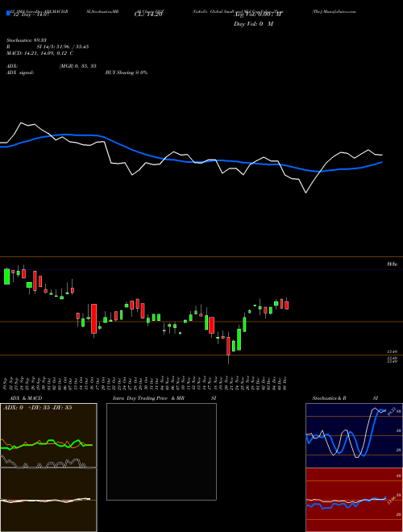Click the first green candlestick at chart start

pos(6,276)
